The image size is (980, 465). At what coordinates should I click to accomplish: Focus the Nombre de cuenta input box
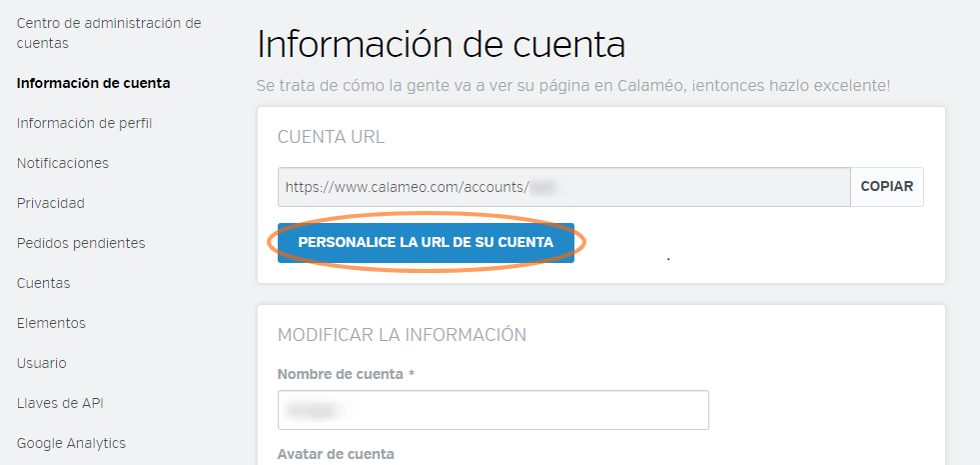(x=493, y=410)
